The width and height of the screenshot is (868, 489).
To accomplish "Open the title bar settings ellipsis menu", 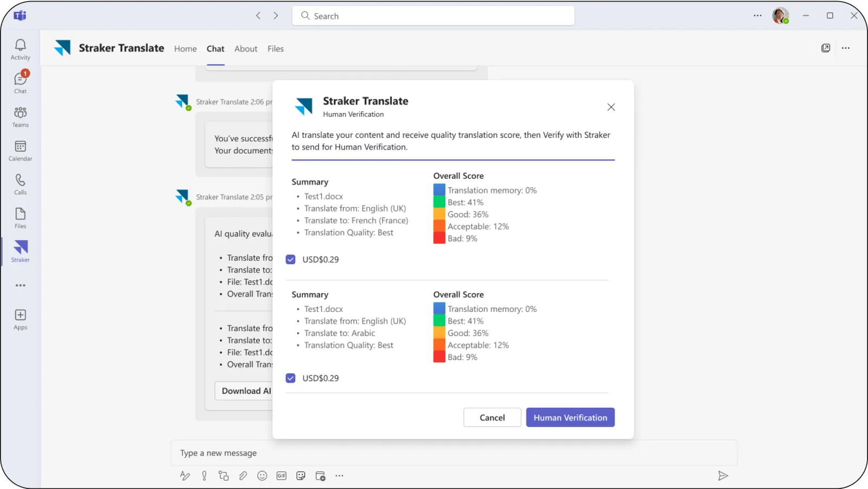I will pos(757,16).
